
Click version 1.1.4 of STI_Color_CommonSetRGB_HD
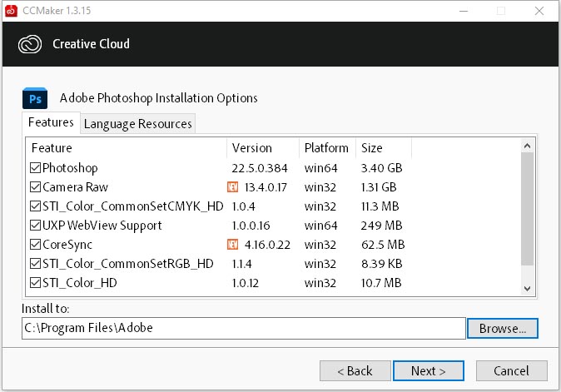tap(241, 264)
